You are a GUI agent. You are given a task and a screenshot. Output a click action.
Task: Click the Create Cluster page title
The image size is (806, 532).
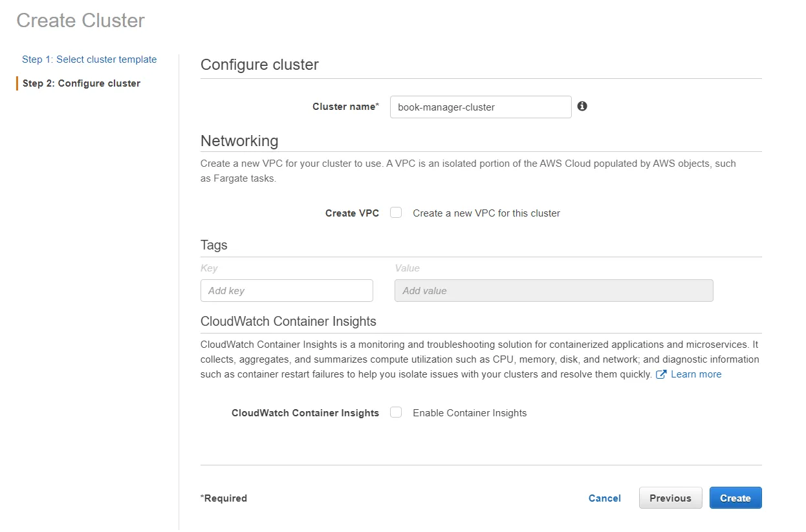(80, 20)
